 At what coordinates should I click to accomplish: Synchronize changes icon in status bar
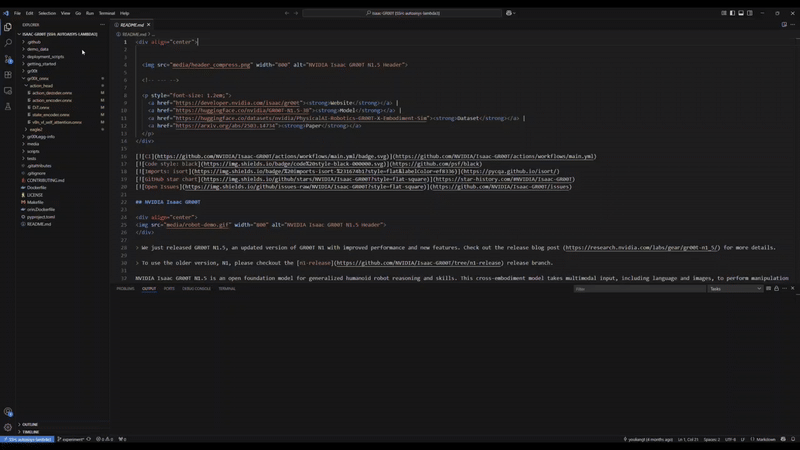pyautogui.click(x=89, y=439)
